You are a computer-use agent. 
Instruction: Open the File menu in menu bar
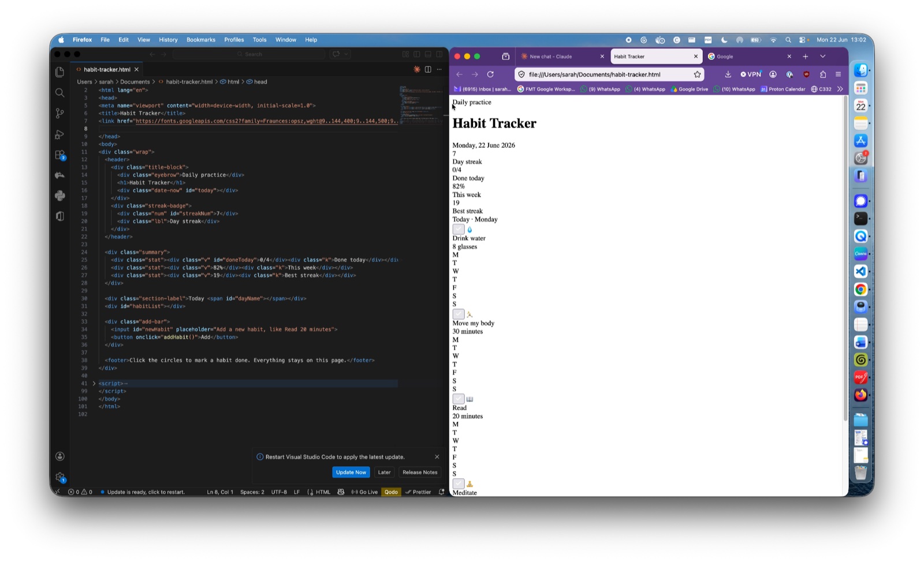click(105, 40)
